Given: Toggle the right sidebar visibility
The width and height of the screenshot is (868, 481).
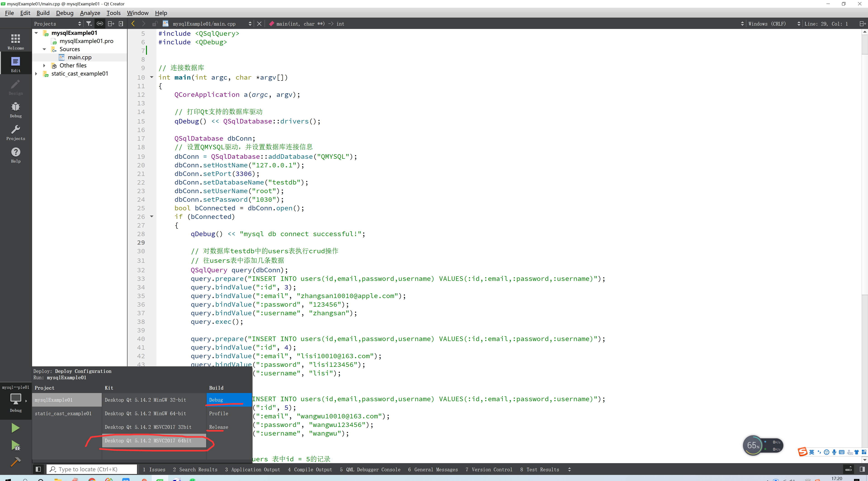Looking at the screenshot, I should [x=862, y=469].
